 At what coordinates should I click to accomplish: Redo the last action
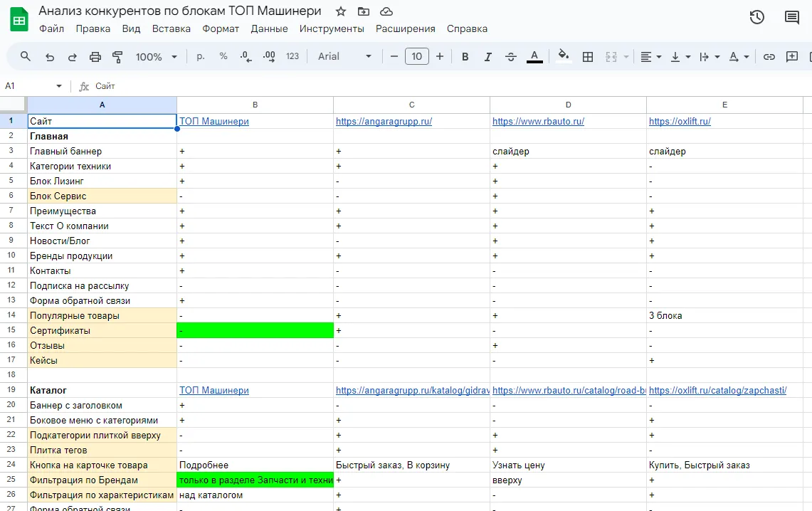click(x=73, y=56)
